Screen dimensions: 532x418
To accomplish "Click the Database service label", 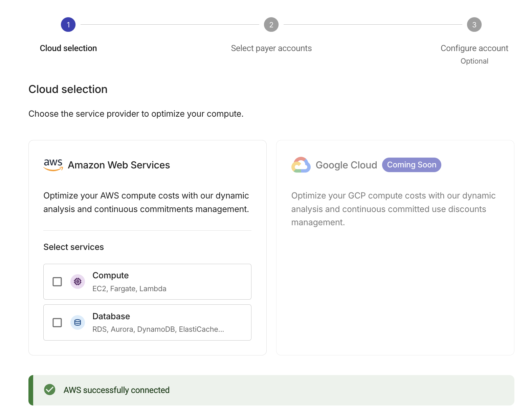I will [x=111, y=316].
